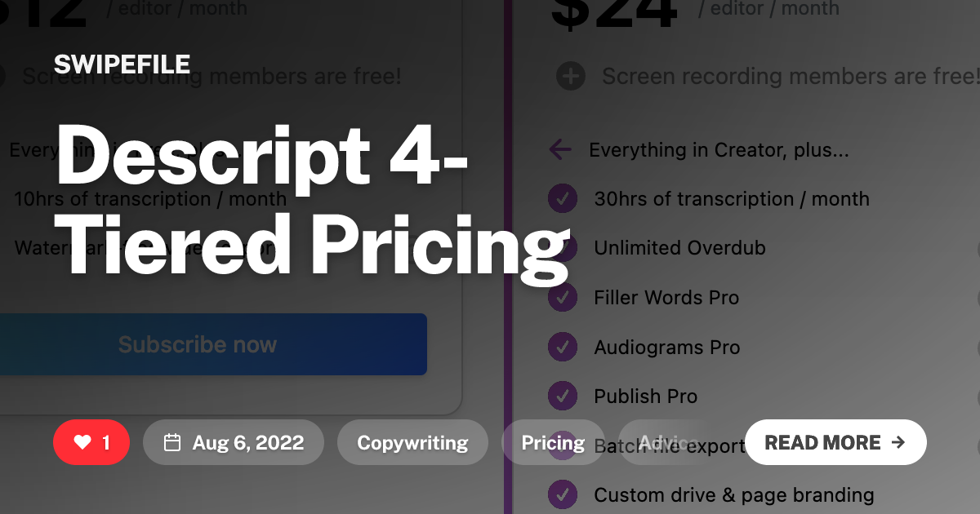Select the Copywriting tag
This screenshot has height=514, width=980.
pos(412,442)
